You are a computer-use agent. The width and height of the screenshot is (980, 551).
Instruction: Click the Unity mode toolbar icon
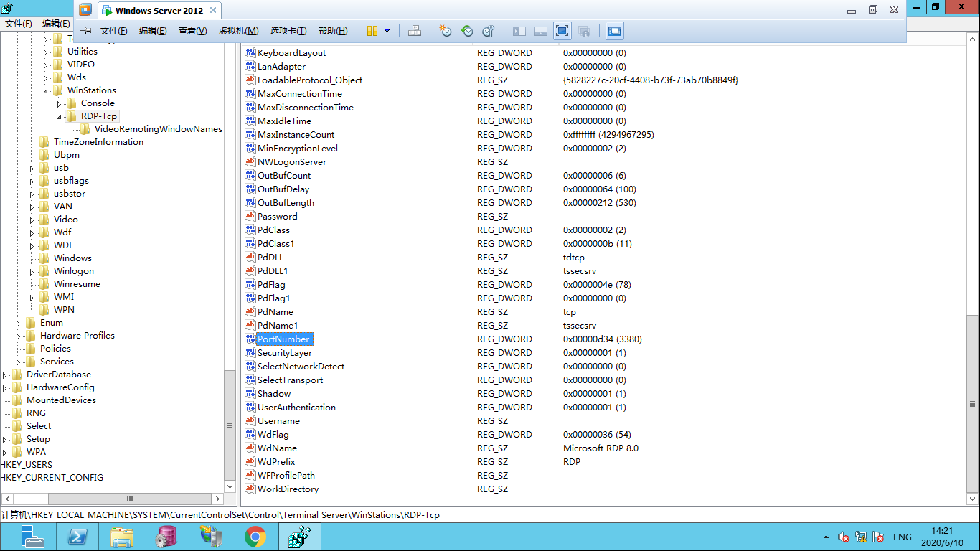click(584, 31)
